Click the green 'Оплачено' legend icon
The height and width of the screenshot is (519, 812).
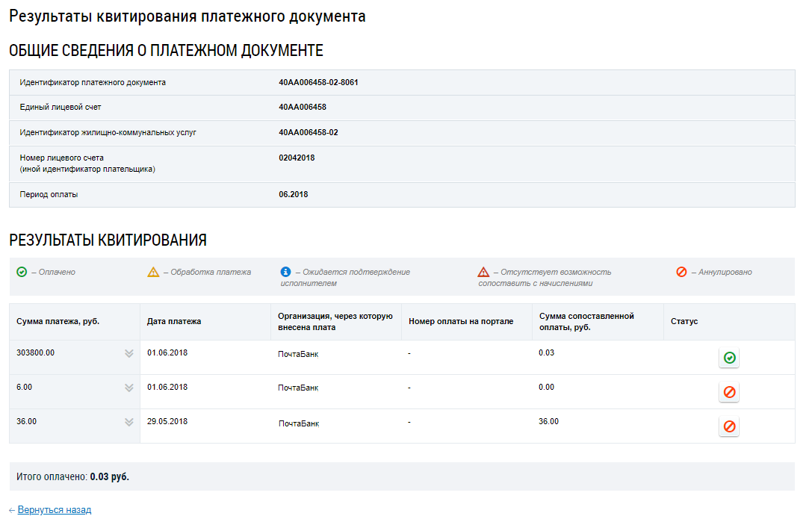(x=22, y=272)
